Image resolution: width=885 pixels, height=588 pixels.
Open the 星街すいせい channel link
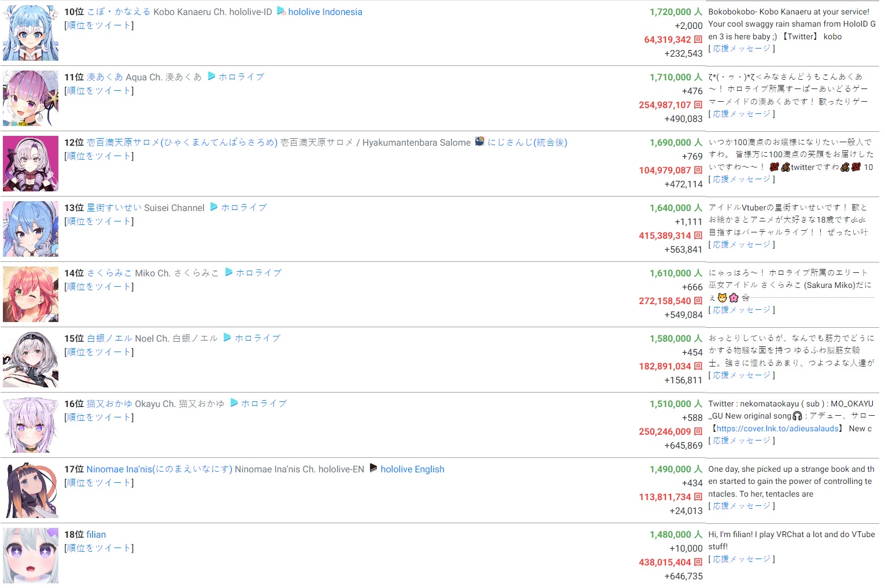point(114,208)
